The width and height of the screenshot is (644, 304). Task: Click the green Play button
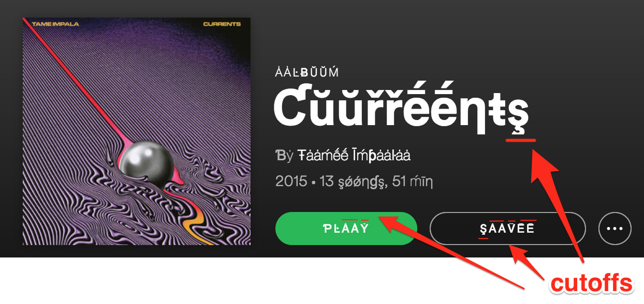coord(346,228)
